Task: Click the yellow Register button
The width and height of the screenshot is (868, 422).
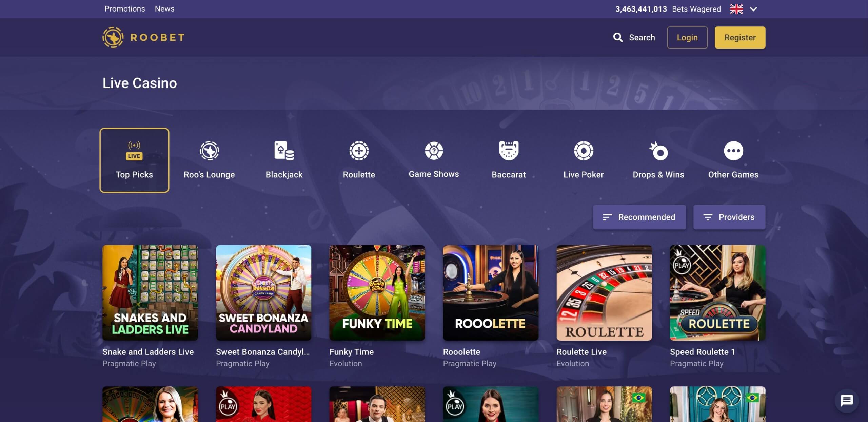Action: coord(740,37)
